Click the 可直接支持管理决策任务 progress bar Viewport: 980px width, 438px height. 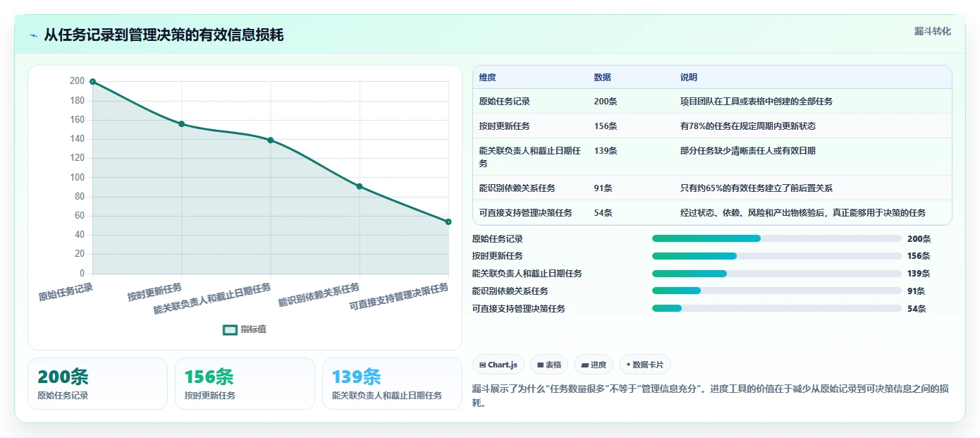pos(777,308)
